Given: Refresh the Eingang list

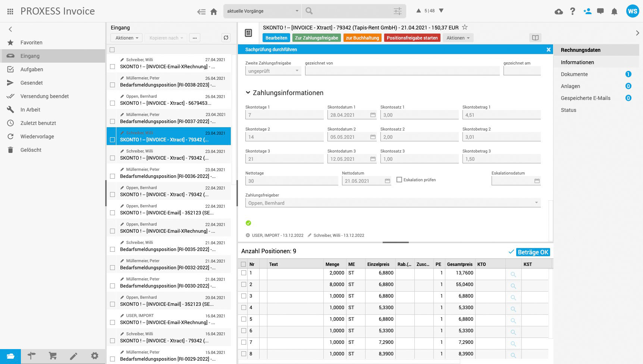Looking at the screenshot, I should tap(226, 38).
